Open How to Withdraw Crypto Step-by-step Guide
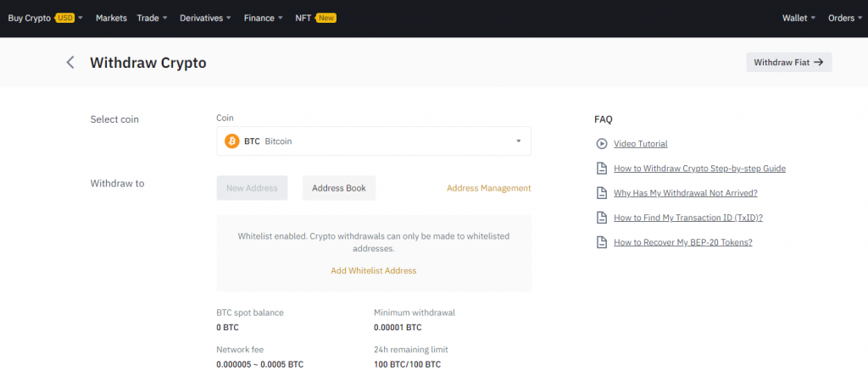The height and width of the screenshot is (387, 868). tap(699, 169)
